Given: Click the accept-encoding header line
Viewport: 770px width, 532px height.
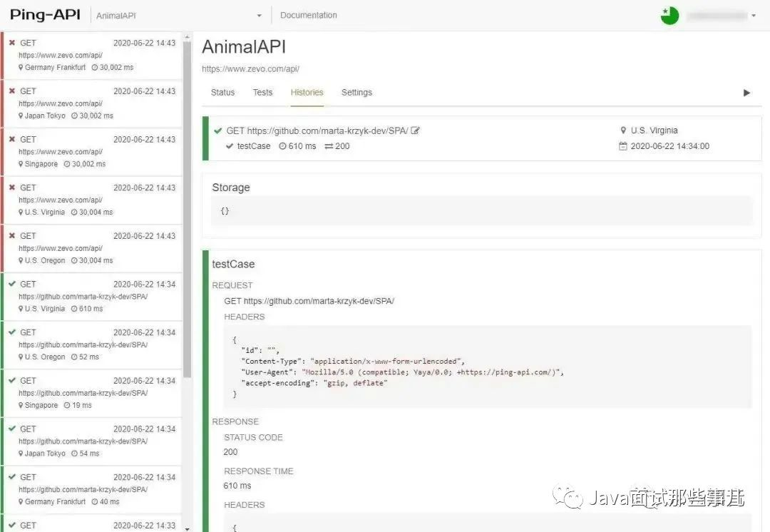Looking at the screenshot, I should 314,383.
